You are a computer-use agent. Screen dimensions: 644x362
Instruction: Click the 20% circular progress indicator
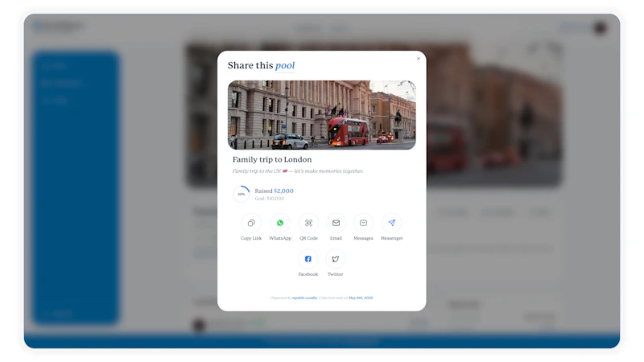click(242, 194)
